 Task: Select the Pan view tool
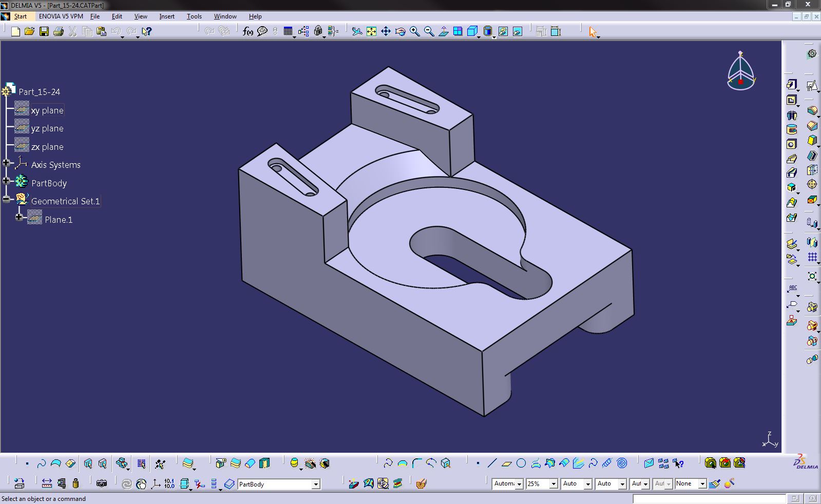[386, 32]
